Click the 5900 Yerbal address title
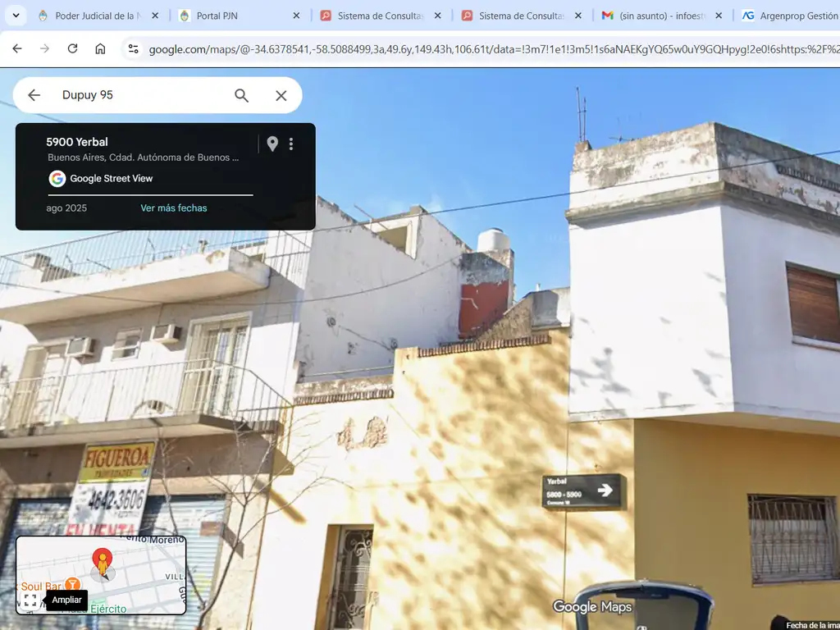 coord(77,142)
